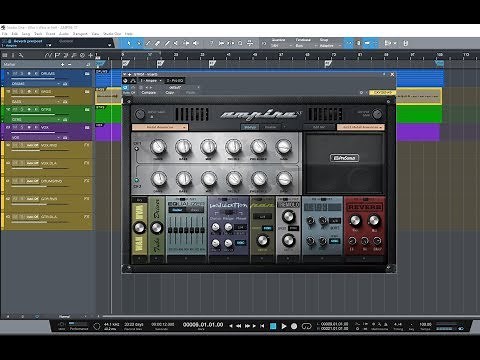Open the File menu
This screenshot has width=480, height=360.
pyautogui.click(x=5, y=34)
